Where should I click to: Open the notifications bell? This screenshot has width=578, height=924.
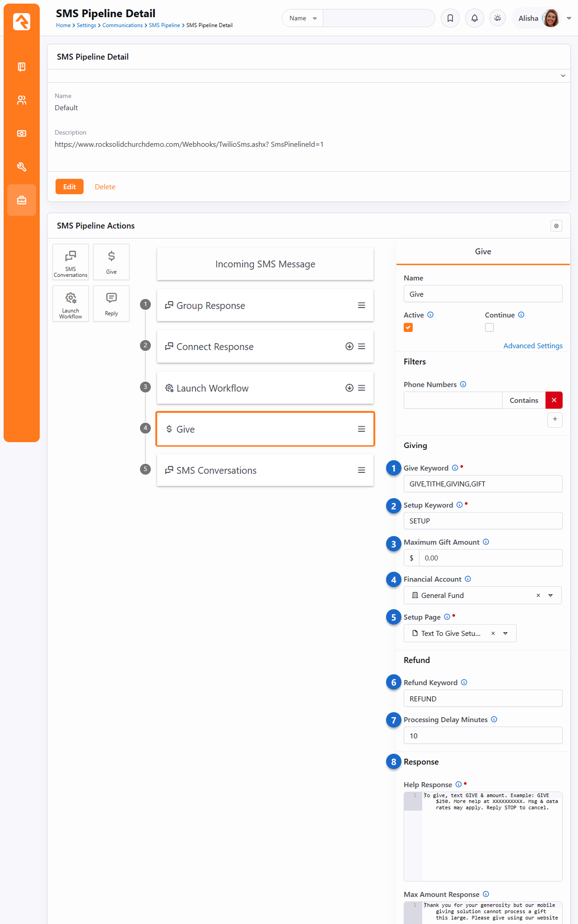coord(474,18)
